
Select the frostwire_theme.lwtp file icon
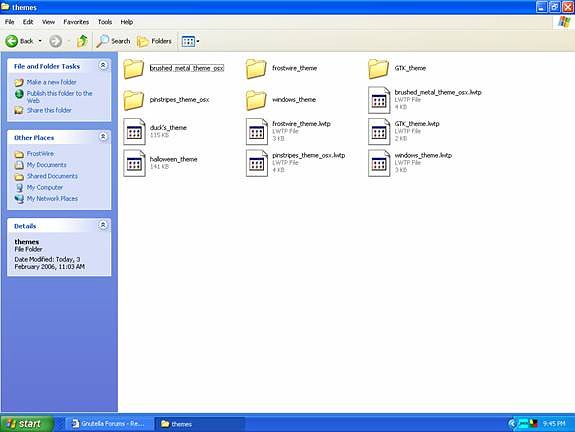[257, 132]
